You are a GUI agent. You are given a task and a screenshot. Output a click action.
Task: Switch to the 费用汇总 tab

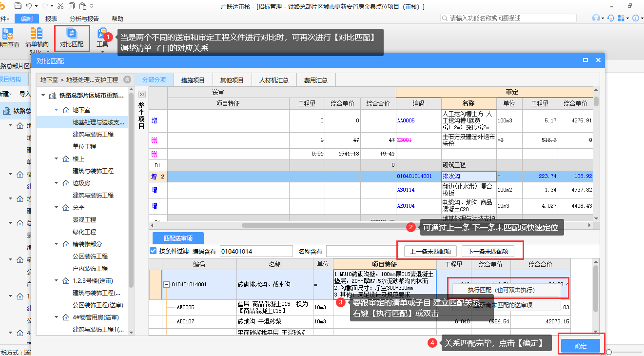(x=315, y=80)
